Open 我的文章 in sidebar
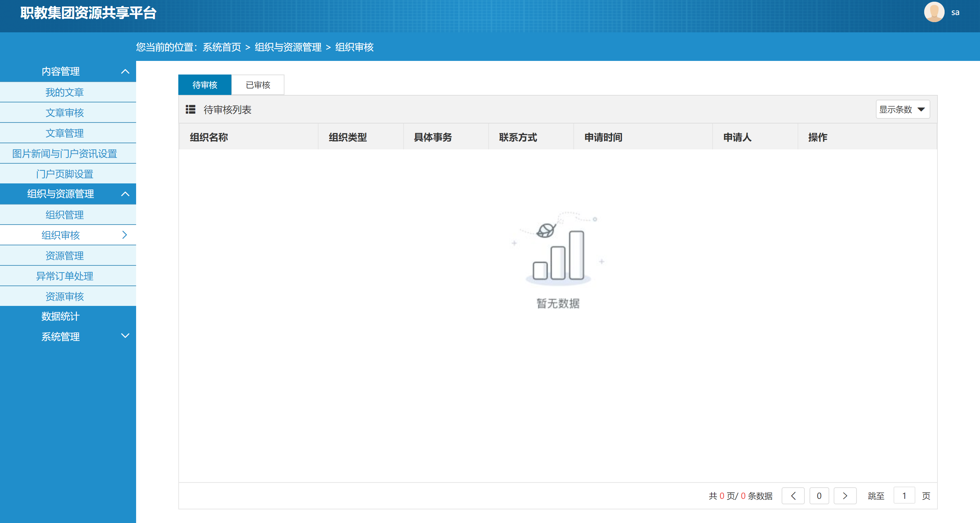Viewport: 980px width, 523px height. point(65,93)
